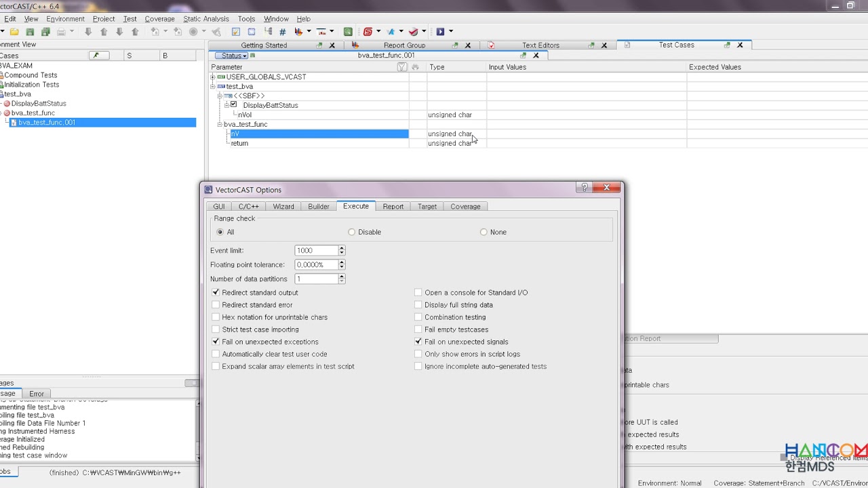Click the red S logo toolbar icon
Viewport: 868px width, 488px height.
click(368, 32)
